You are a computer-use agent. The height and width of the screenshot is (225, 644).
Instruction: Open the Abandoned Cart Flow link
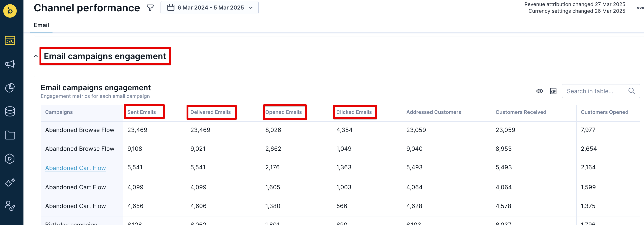76,168
